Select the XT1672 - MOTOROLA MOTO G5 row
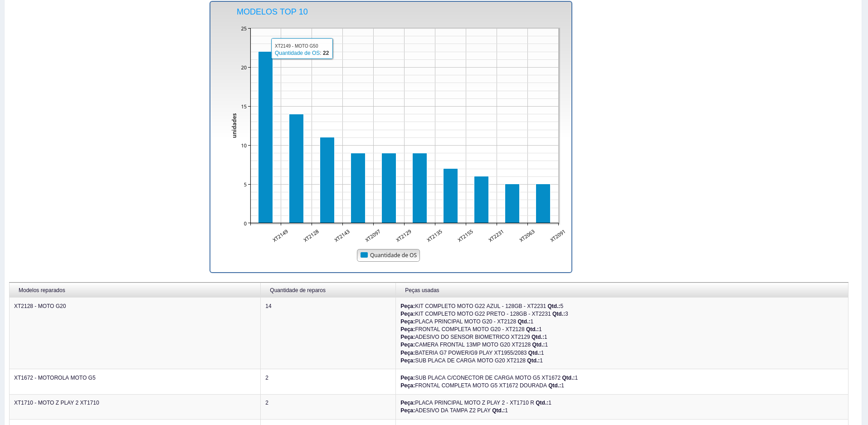This screenshot has width=868, height=425. pos(54,378)
